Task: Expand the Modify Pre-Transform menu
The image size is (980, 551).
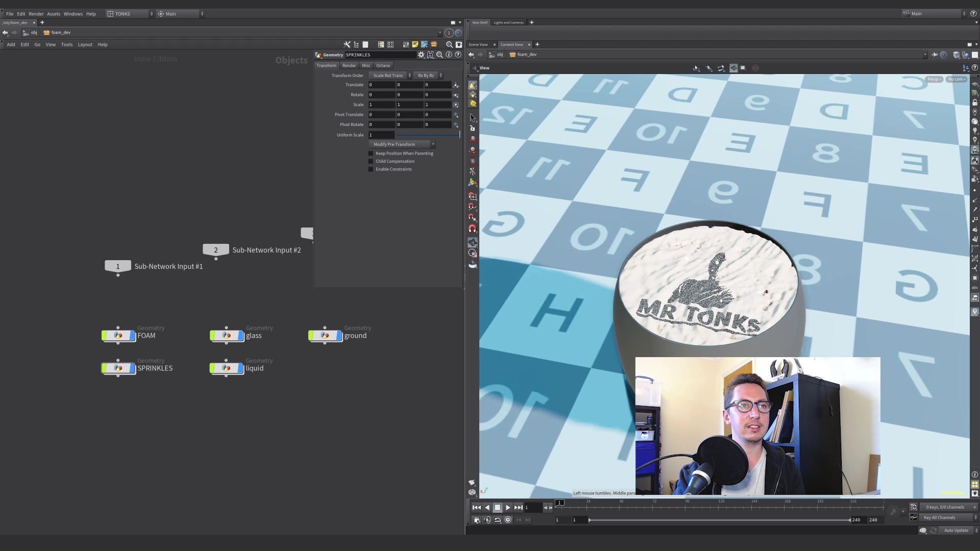Action: [402, 144]
